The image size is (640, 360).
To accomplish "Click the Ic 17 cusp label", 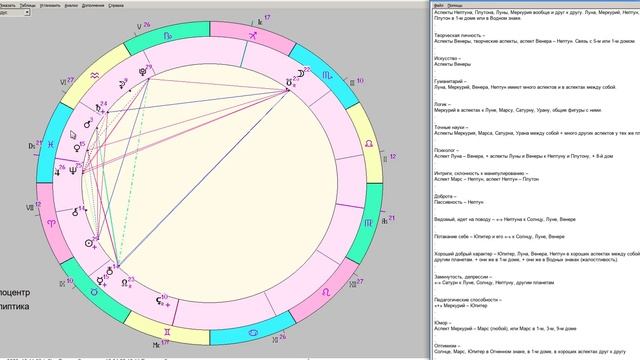I will (263, 20).
